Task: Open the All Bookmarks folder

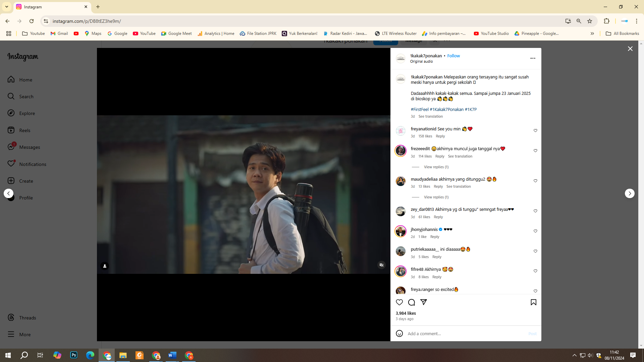Action: point(622,34)
